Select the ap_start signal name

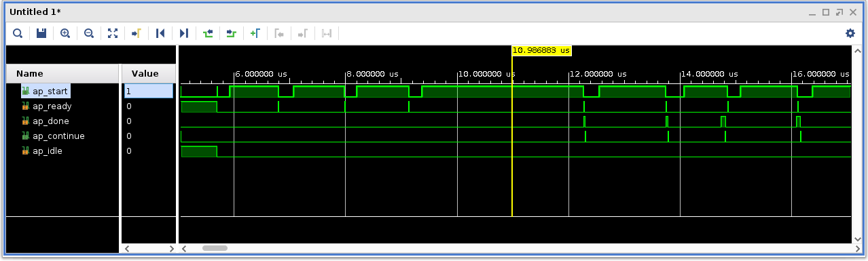pos(50,91)
